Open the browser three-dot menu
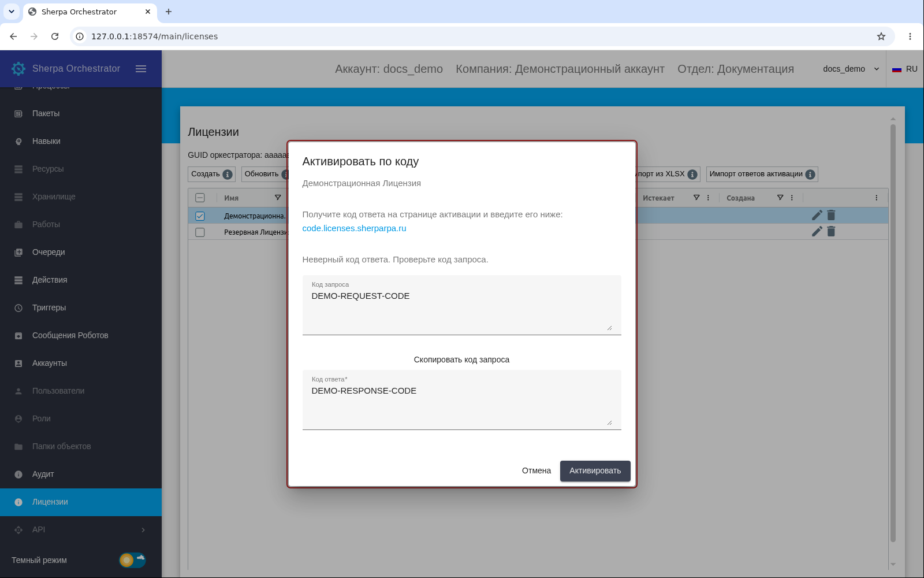The height and width of the screenshot is (578, 924). 910,36
